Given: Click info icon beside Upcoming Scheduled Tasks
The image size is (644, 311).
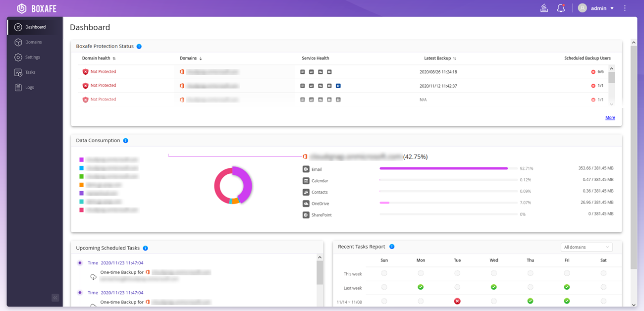Looking at the screenshot, I should 145,248.
